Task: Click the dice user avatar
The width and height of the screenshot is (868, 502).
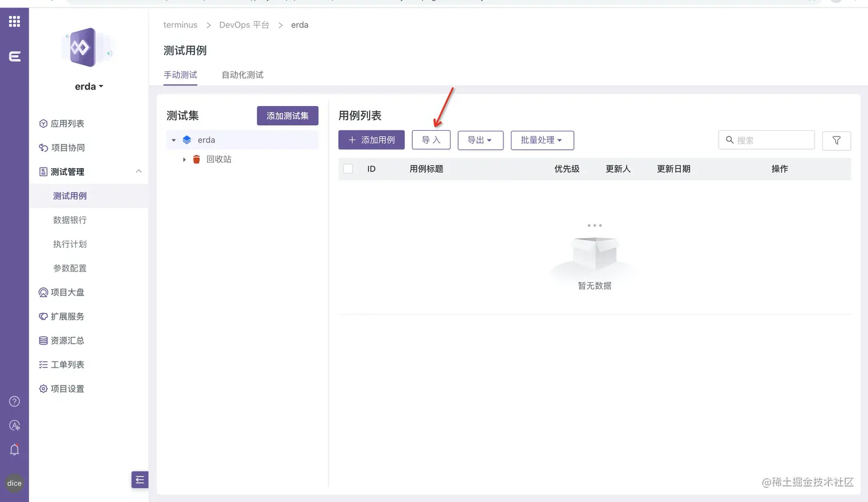Action: [14, 483]
